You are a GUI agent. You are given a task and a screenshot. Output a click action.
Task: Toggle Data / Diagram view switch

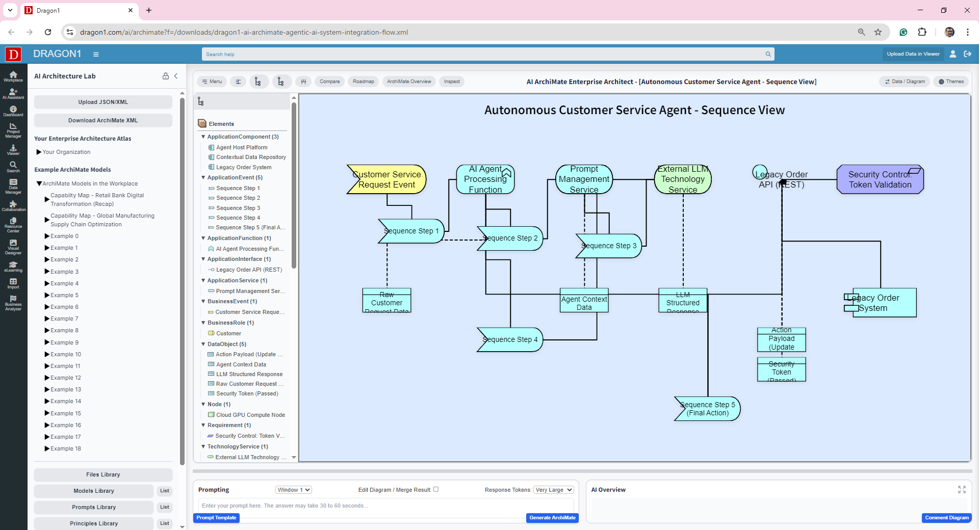[x=905, y=82]
